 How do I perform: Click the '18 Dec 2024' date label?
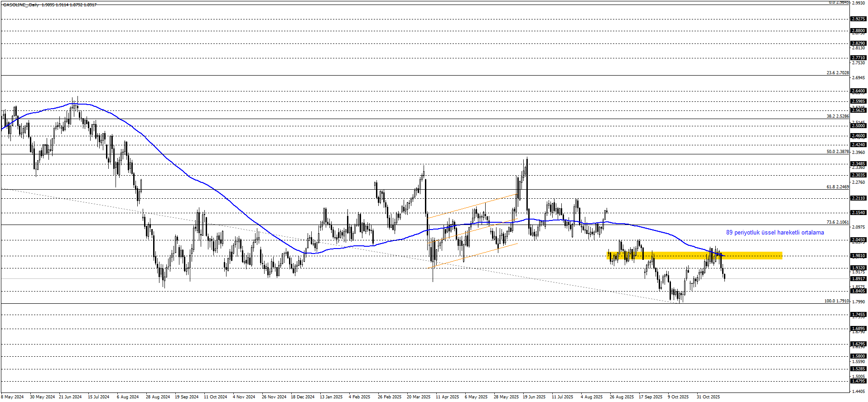(303, 397)
